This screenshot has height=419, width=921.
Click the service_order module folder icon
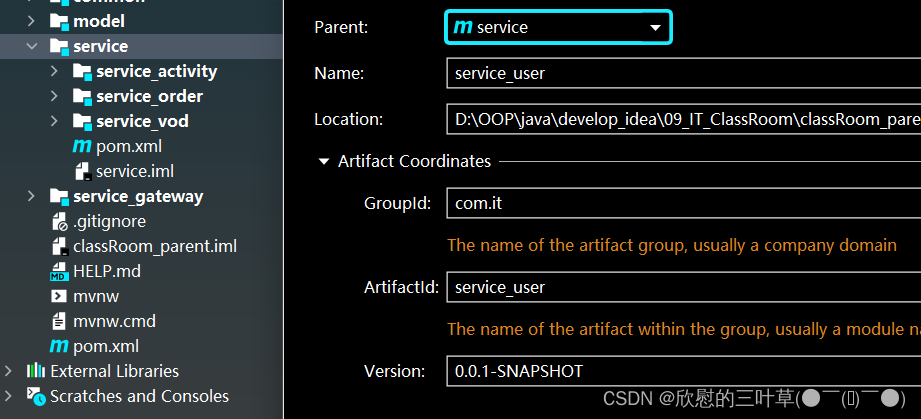(82, 96)
